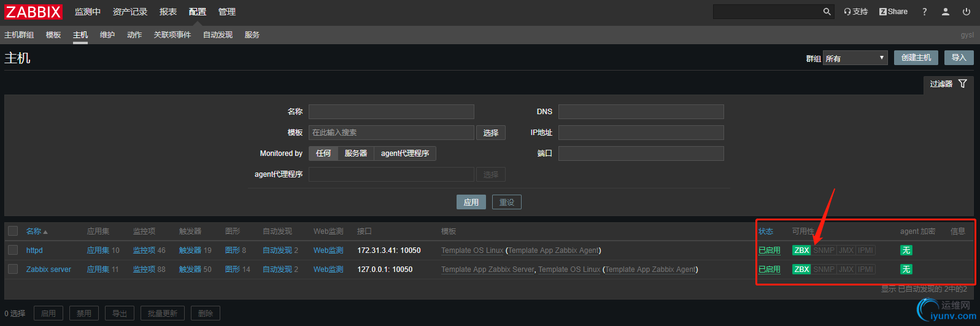Click the 应用 filter button
Screen dimensions: 980x326
tap(471, 202)
